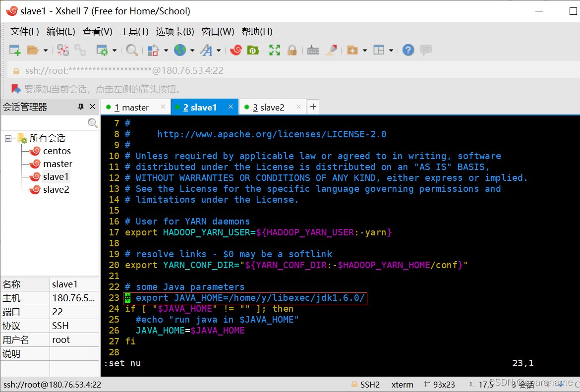
Task: Select the master session in tree
Action: click(x=58, y=164)
